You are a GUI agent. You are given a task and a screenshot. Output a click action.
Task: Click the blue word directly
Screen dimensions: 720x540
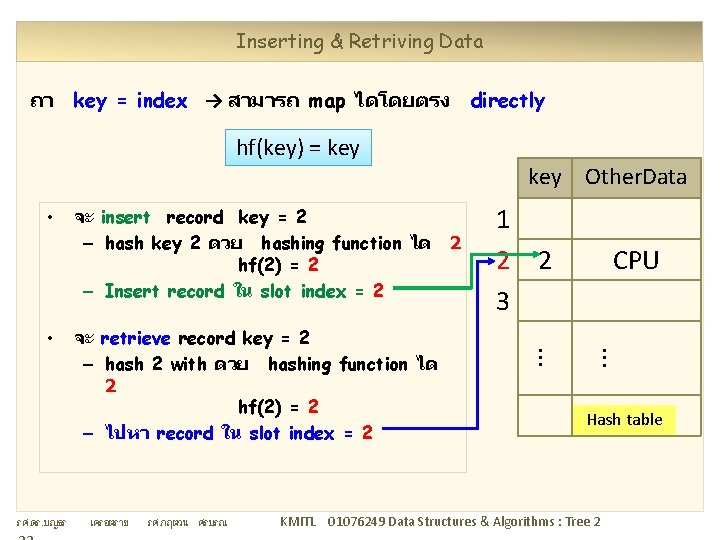tap(508, 101)
